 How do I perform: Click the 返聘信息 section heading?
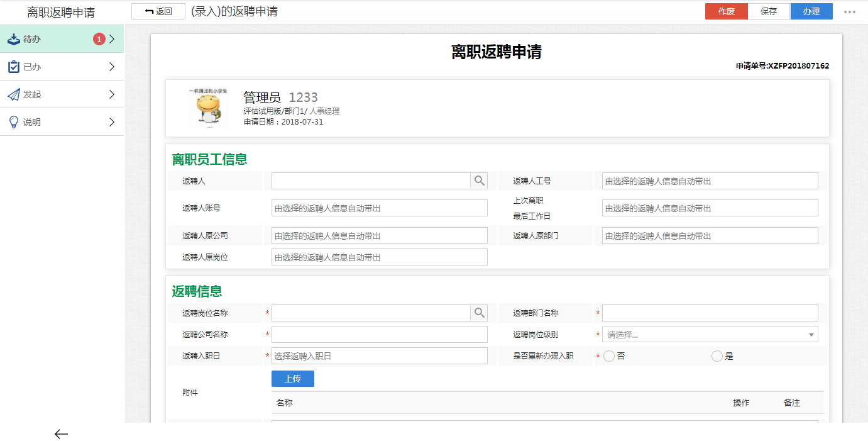click(197, 292)
